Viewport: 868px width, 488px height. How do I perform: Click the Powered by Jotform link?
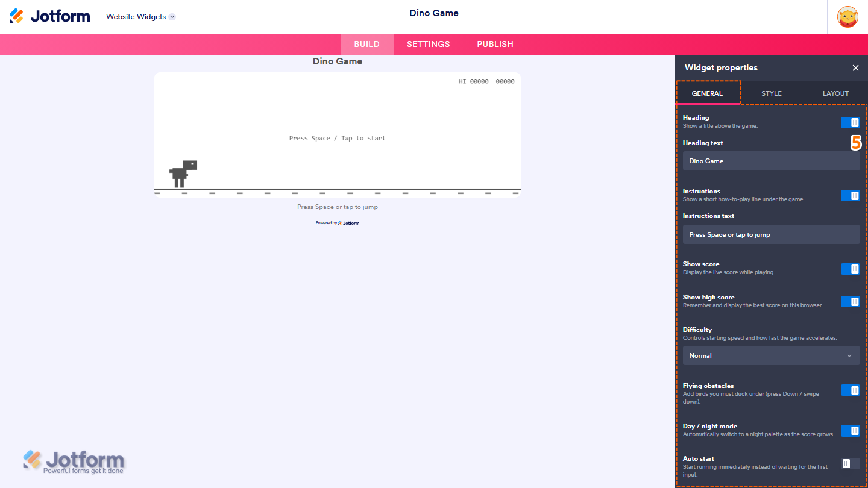[x=338, y=223]
